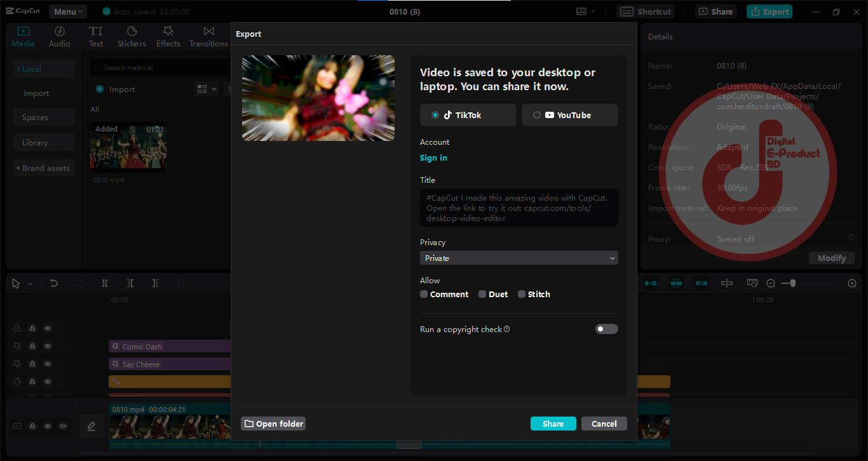Hide the 0810.mp4 main video track
This screenshot has width=868, height=461.
coord(48,426)
